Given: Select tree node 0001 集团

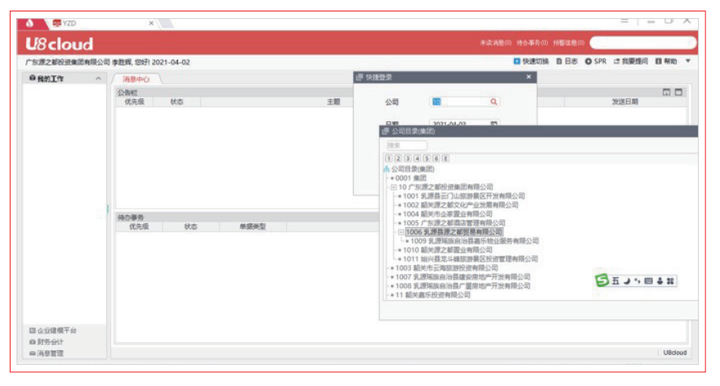Looking at the screenshot, I should [x=411, y=178].
